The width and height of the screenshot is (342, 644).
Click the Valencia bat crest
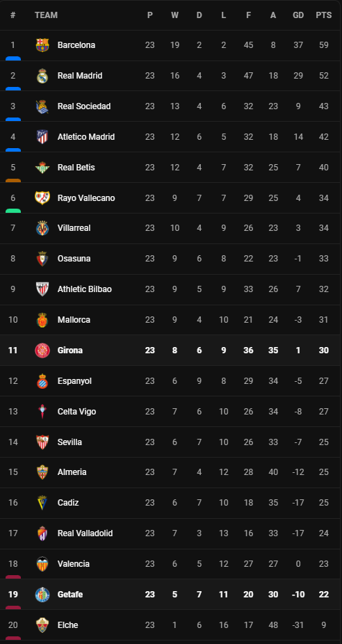coord(42,564)
